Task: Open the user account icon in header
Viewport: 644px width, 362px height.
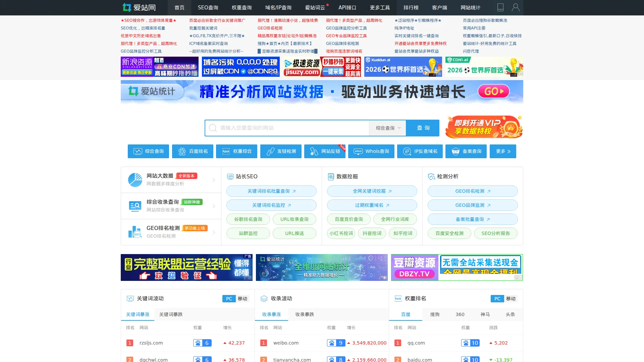Action: click(516, 7)
